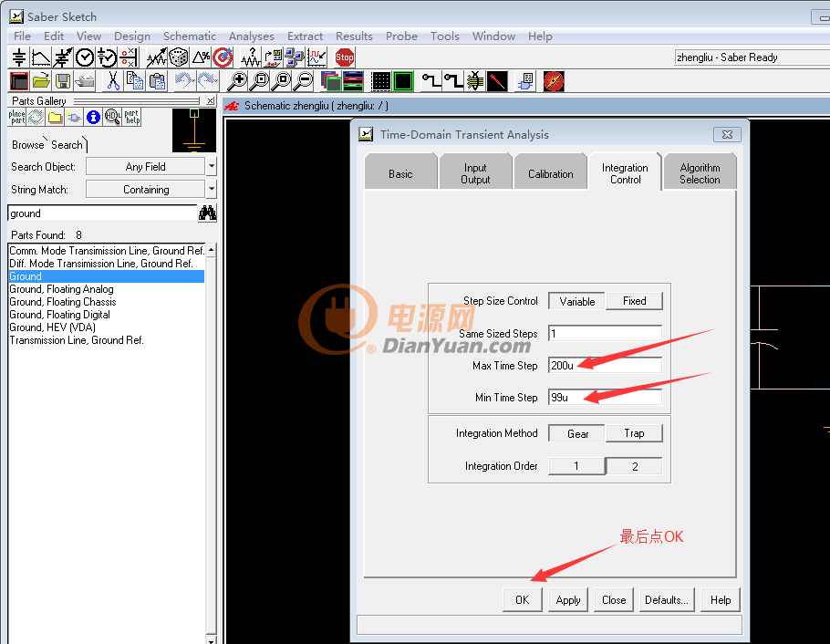The image size is (830, 644).
Task: Open the Probe menu
Action: pos(401,36)
